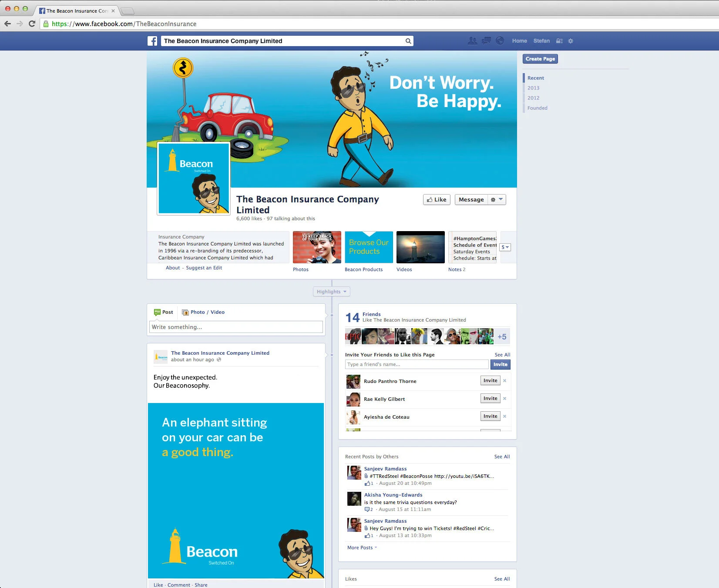Click the Create Page button

pyautogui.click(x=540, y=58)
